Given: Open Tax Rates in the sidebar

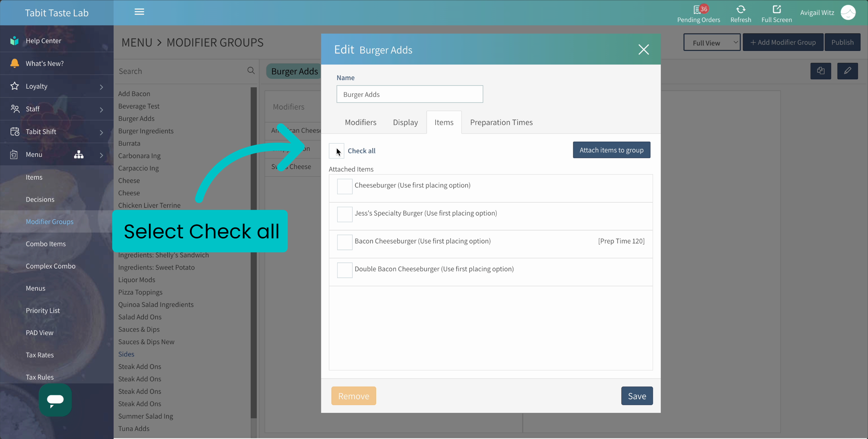Looking at the screenshot, I should [x=40, y=355].
